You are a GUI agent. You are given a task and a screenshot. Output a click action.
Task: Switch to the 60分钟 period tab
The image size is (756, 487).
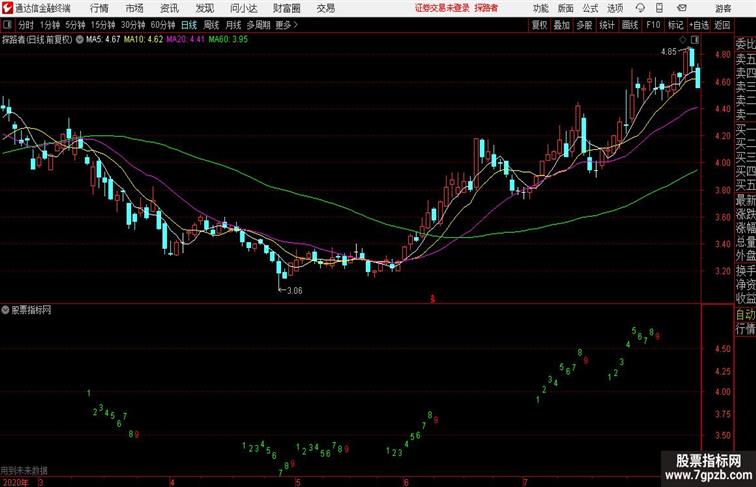[163, 25]
